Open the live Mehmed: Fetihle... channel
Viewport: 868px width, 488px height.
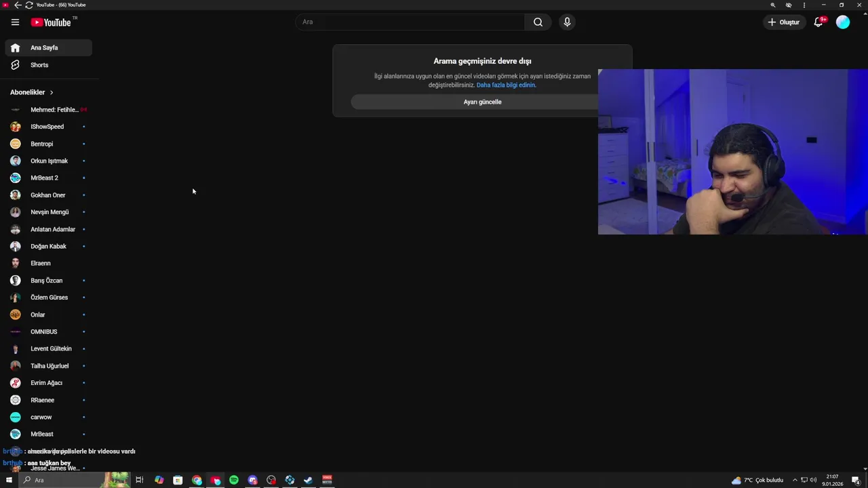(x=49, y=110)
